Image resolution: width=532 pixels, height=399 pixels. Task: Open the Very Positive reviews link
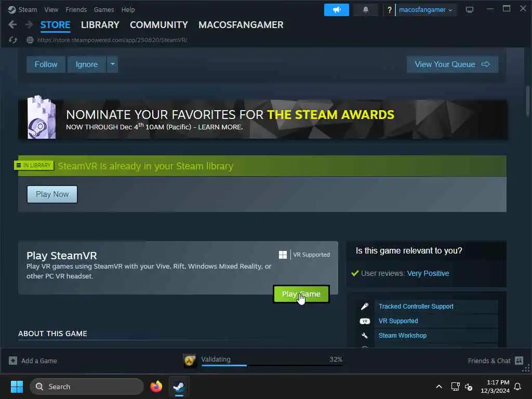click(428, 273)
